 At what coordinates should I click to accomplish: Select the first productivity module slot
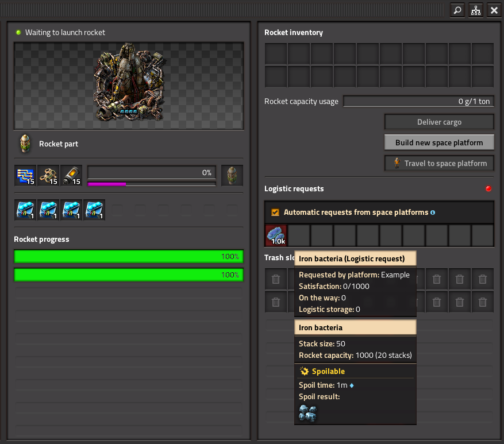coord(26,210)
